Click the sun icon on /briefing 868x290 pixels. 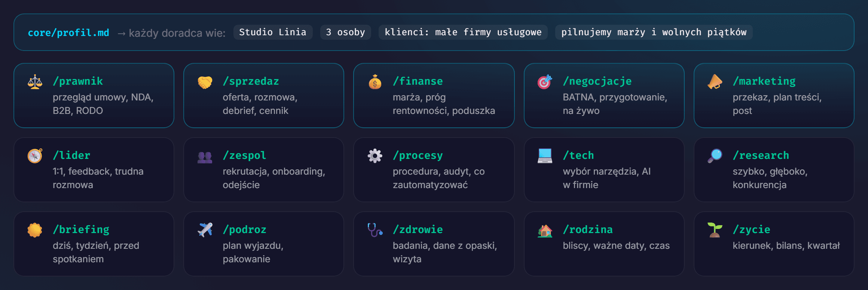tap(35, 230)
